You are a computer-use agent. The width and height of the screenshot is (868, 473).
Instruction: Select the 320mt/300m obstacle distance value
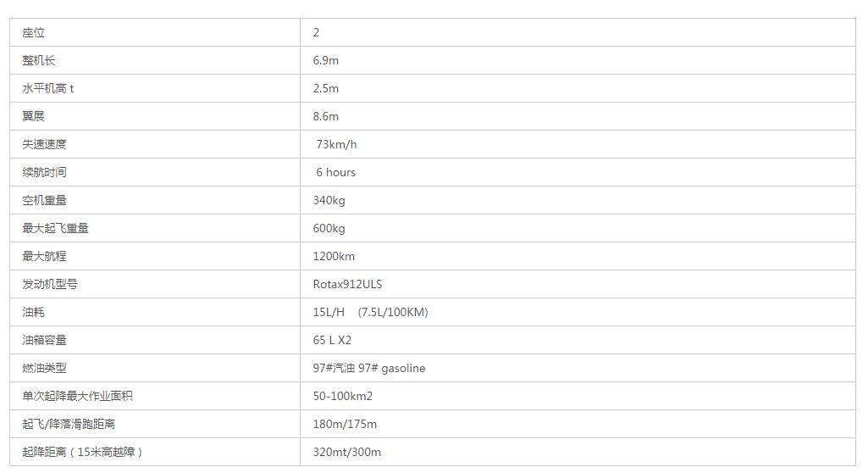tap(347, 452)
